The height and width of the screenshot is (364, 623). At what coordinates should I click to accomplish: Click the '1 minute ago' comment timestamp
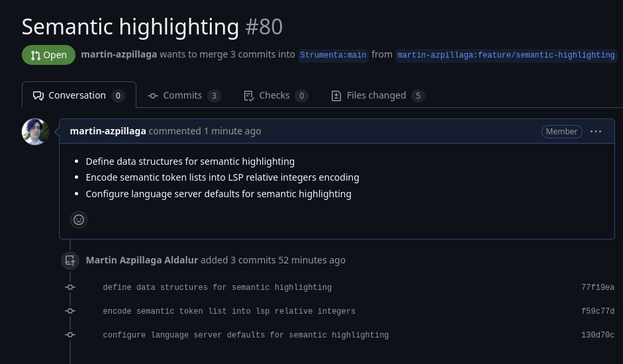pos(232,131)
